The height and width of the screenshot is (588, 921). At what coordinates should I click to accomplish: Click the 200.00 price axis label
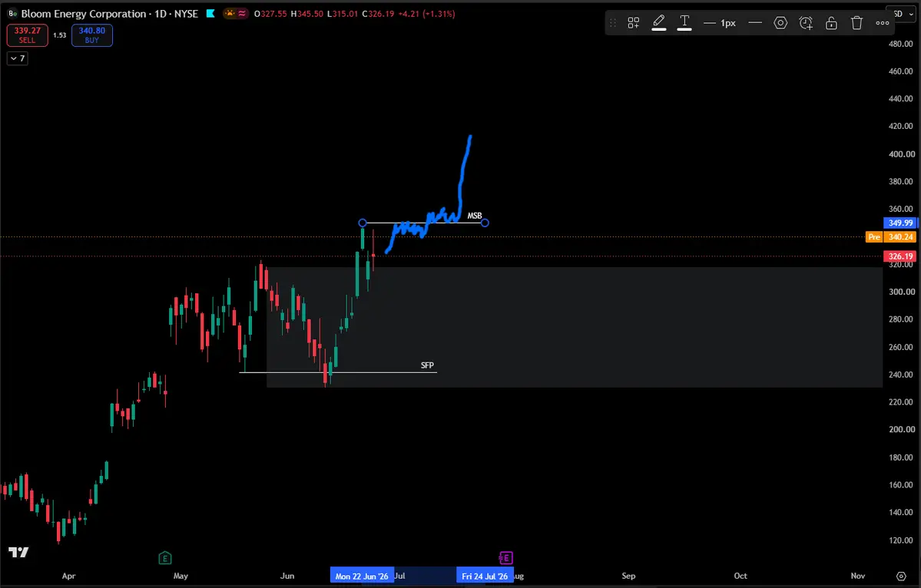pos(901,429)
